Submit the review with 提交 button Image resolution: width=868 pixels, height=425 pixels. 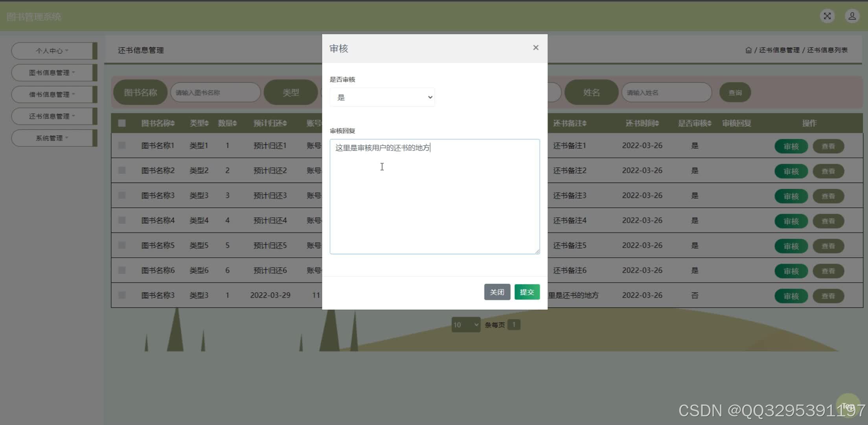[x=527, y=292]
